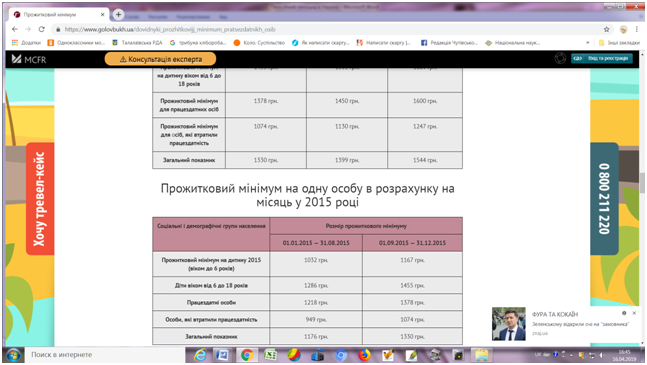Click the MCFR logo in the header
The width and height of the screenshot is (647, 365).
pos(29,59)
